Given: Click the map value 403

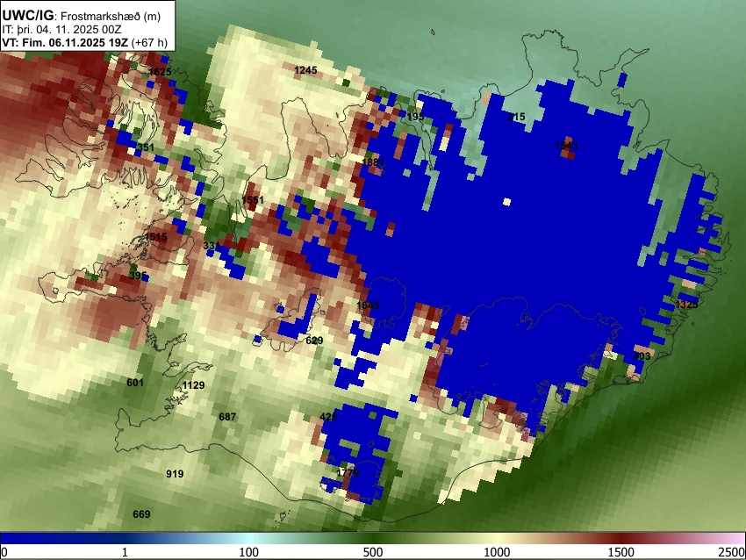Looking at the screenshot, I should coord(642,355).
